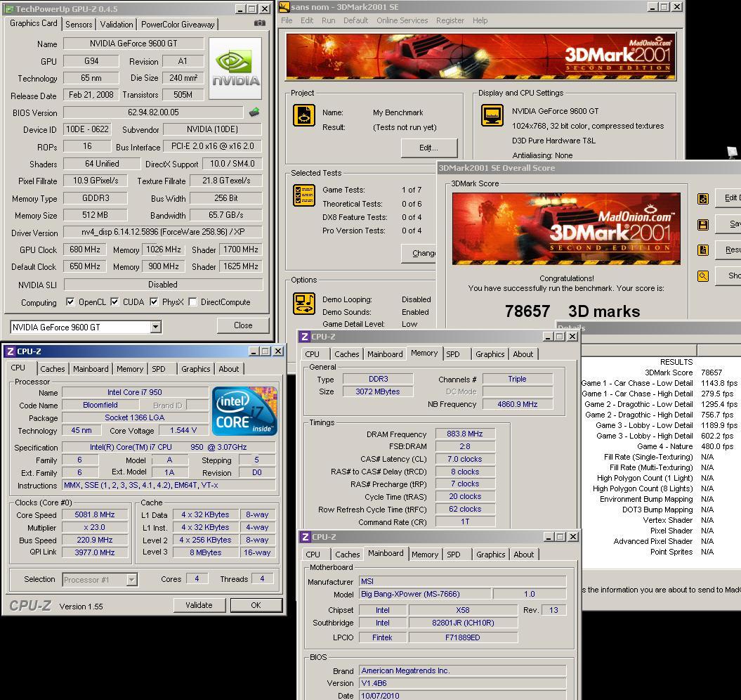The width and height of the screenshot is (741, 700).
Task: Click the Z icon on the CPU-Z Memory window
Action: [x=305, y=337]
